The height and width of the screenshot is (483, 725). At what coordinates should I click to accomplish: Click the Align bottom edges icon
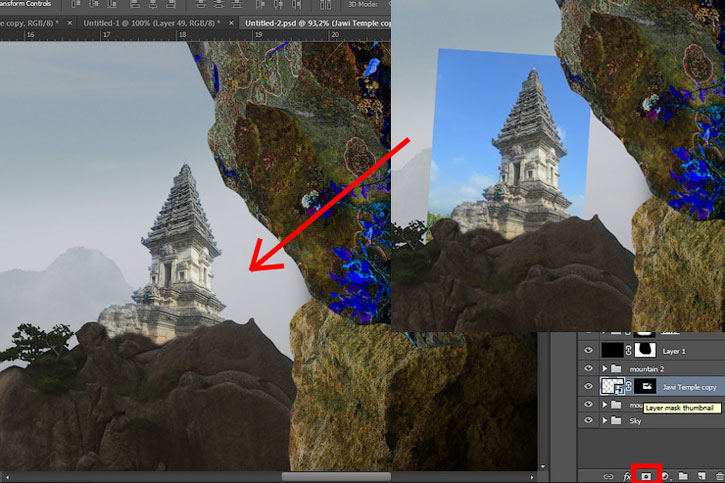(112, 4)
